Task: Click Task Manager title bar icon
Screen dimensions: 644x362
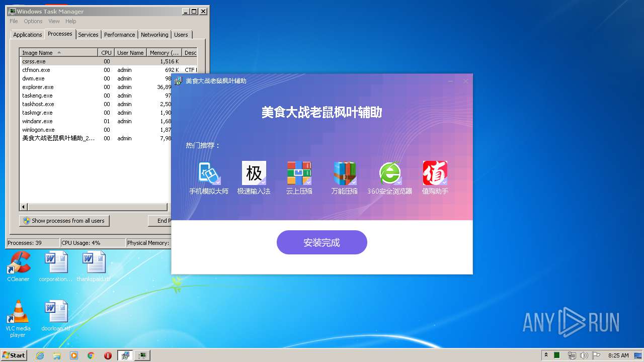Action: click(x=12, y=11)
